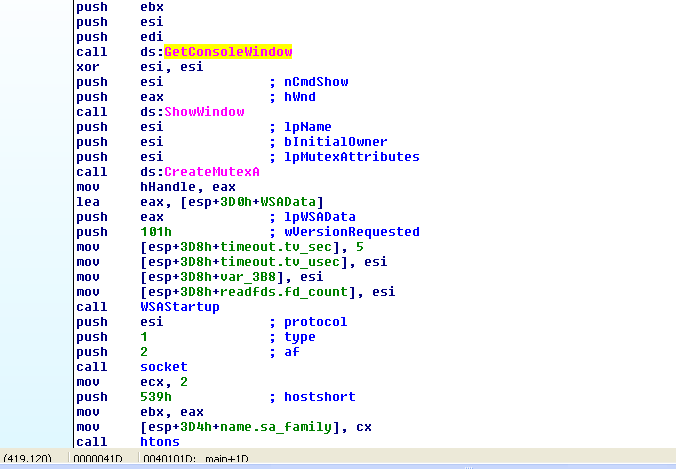Click the timeout.tv_sec operand
The image size is (676, 469).
coord(275,247)
